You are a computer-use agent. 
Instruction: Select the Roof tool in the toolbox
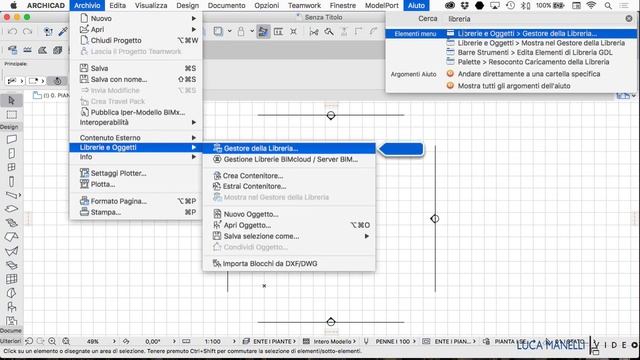pos(11,237)
